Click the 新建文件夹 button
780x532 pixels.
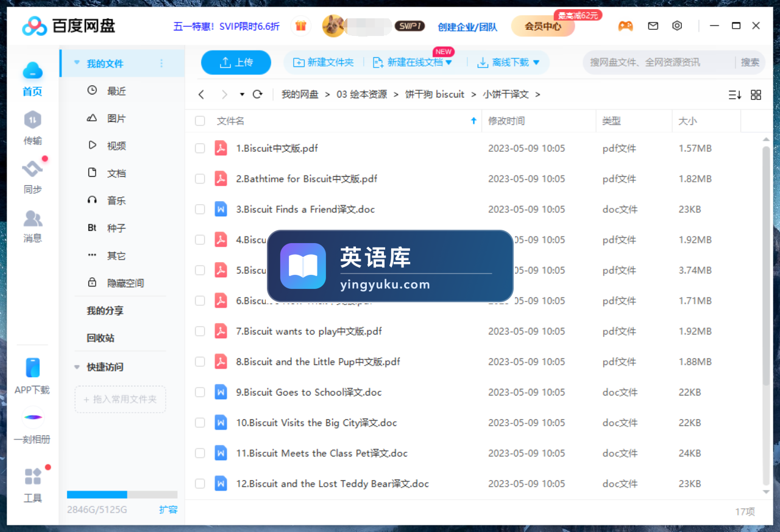[324, 62]
